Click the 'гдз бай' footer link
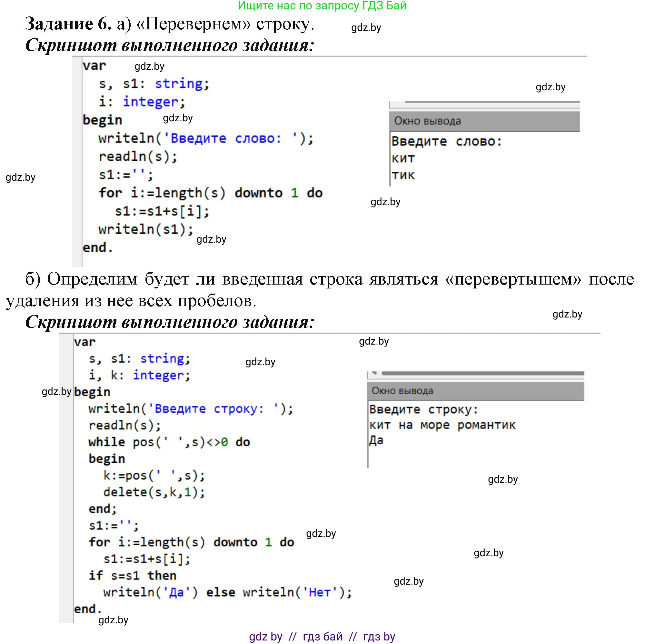The width and height of the screenshot is (645, 644). point(322,637)
